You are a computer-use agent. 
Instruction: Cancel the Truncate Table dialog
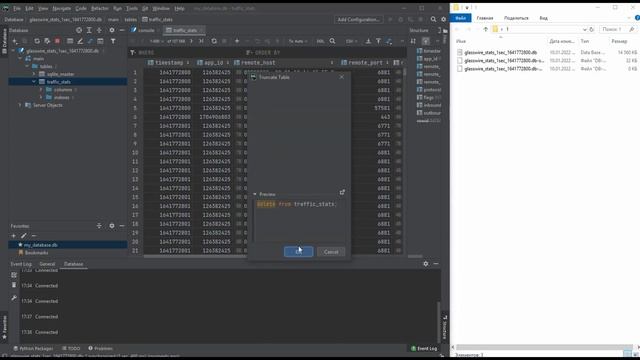[331, 252]
